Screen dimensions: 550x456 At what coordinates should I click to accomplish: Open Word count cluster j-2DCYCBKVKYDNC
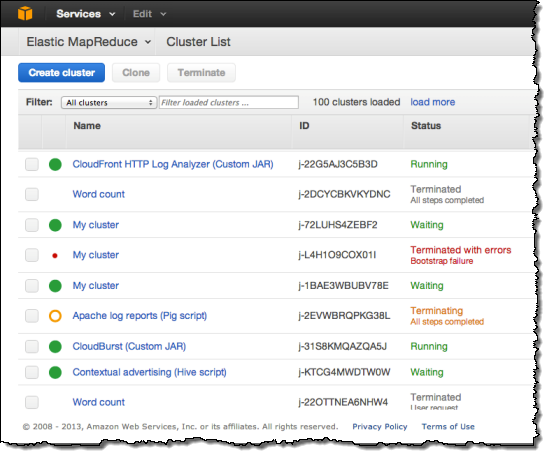click(x=99, y=194)
